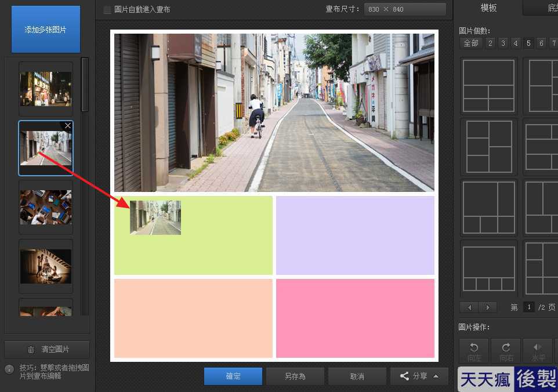558x392 pixels.
Task: Click the trash icon beside 清空圖片
Action: [31, 349]
